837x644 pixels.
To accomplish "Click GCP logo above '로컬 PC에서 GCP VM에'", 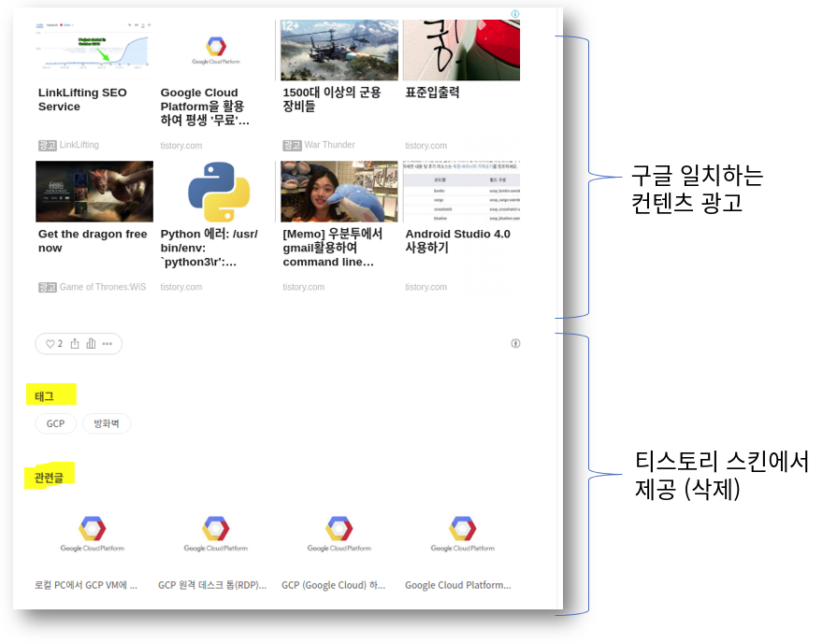I will (x=92, y=534).
